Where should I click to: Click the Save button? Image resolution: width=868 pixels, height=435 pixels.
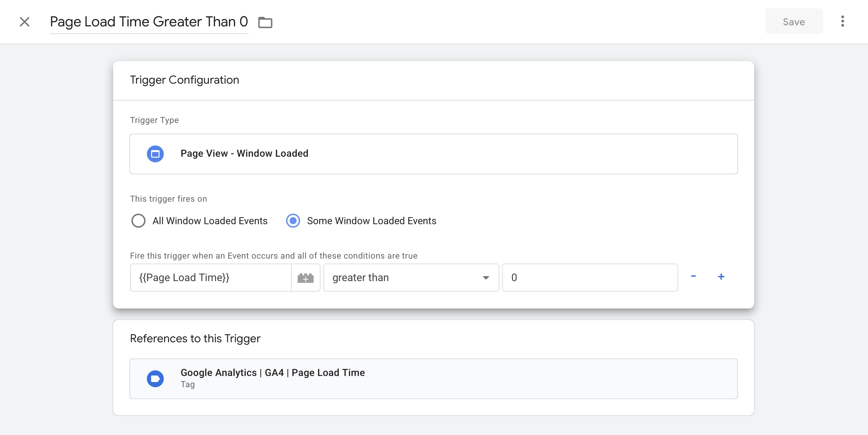coord(794,22)
